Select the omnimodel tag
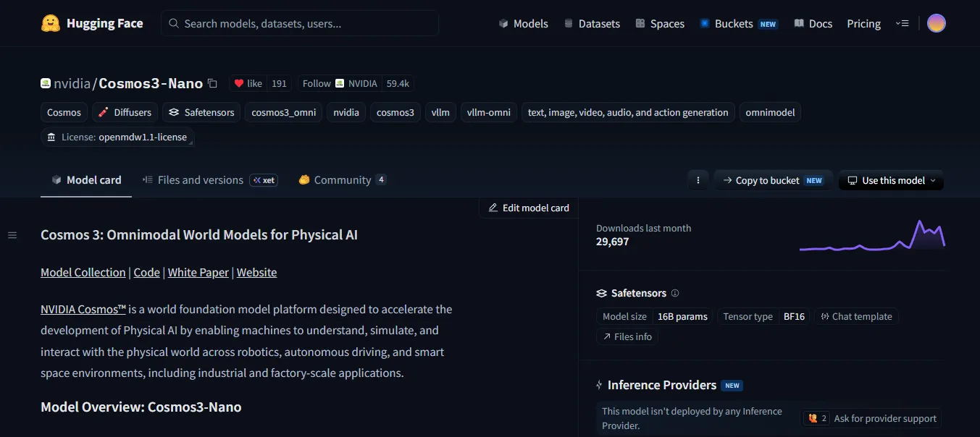Viewport: 980px width, 437px height. coord(770,112)
